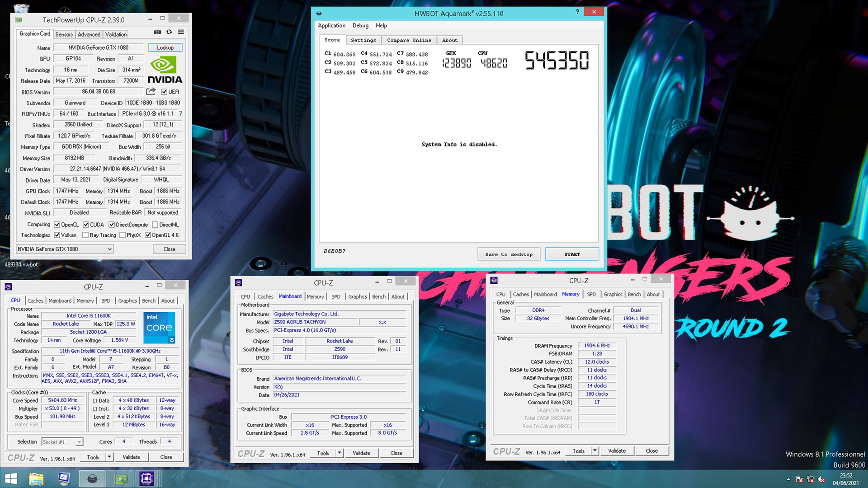868x488 pixels.
Task: Toggle the DirectCompute checkbox
Action: (112, 225)
